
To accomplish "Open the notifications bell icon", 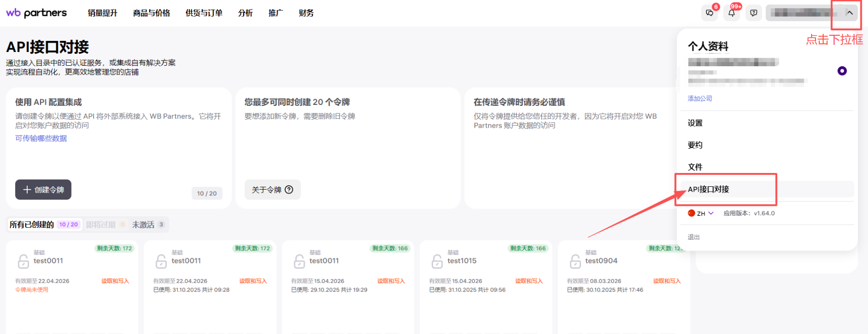I will click(732, 13).
